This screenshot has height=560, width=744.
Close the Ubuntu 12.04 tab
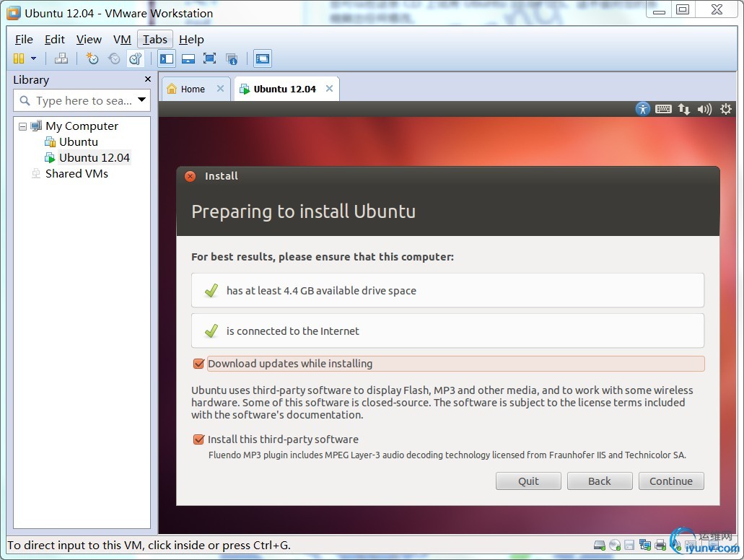[x=329, y=89]
